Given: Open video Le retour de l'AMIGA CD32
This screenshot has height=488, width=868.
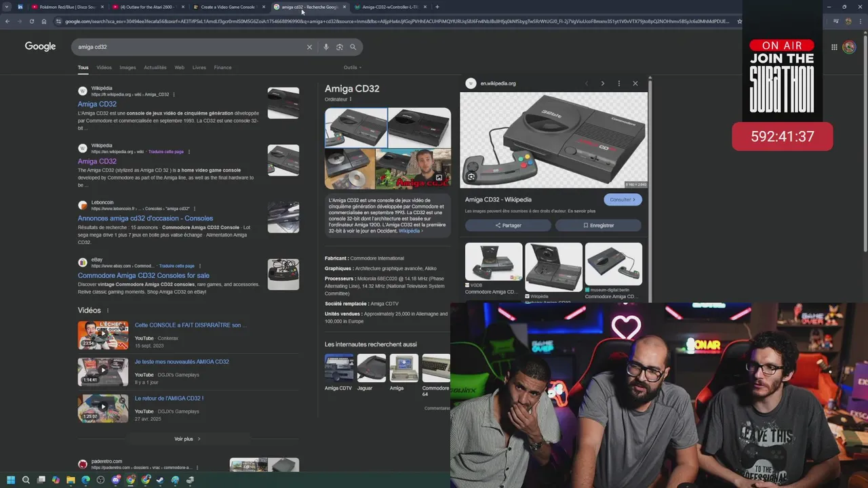Looking at the screenshot, I should pyautogui.click(x=169, y=399).
